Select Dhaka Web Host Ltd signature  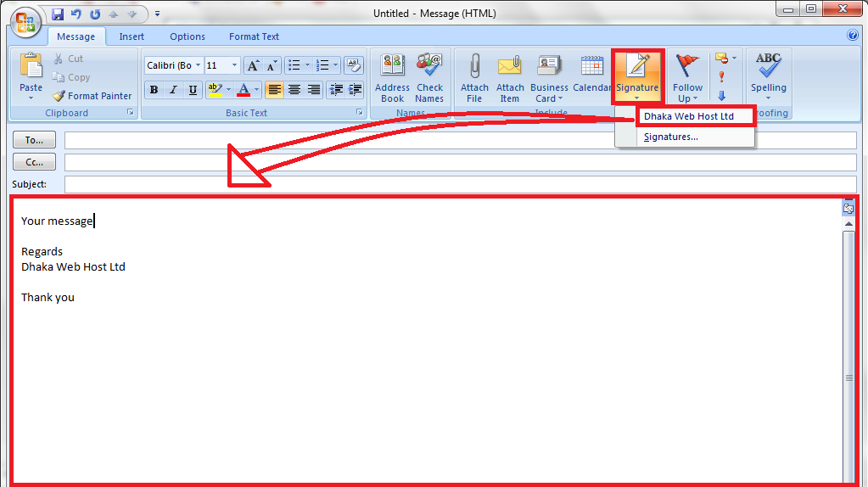click(x=695, y=116)
